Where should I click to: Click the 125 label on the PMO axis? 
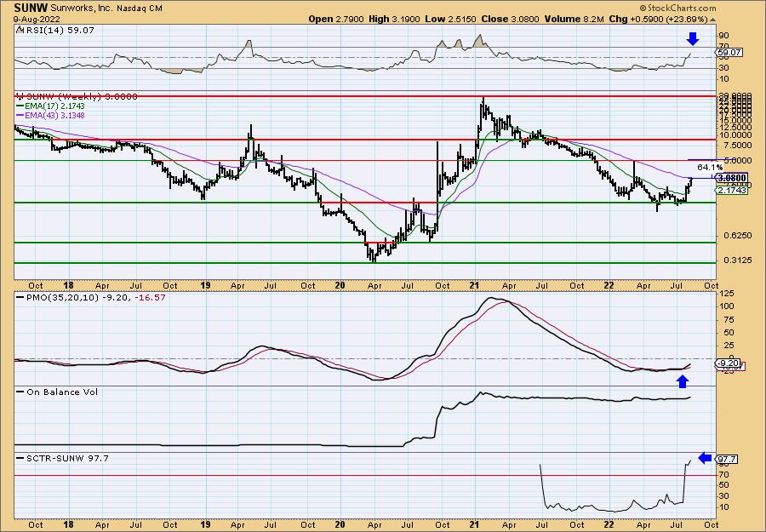(x=726, y=295)
